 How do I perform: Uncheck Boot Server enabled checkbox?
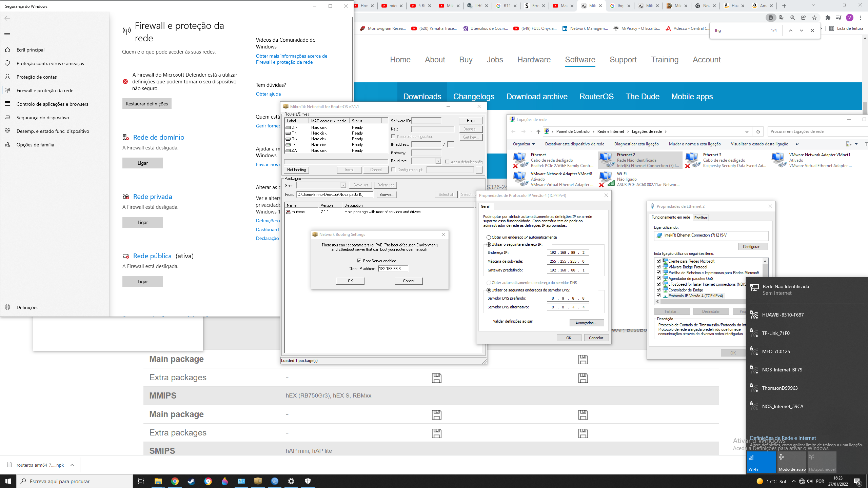359,261
